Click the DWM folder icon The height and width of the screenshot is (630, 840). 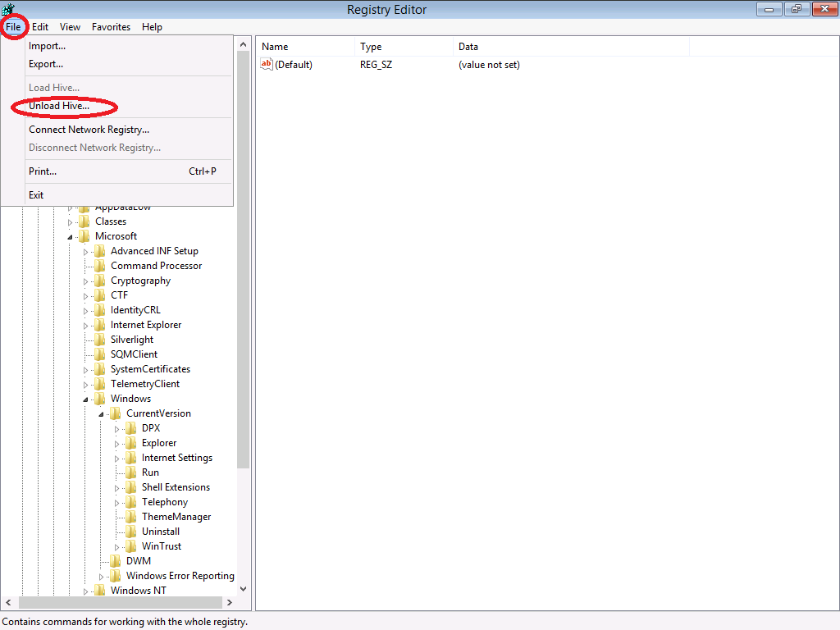pyautogui.click(x=116, y=561)
